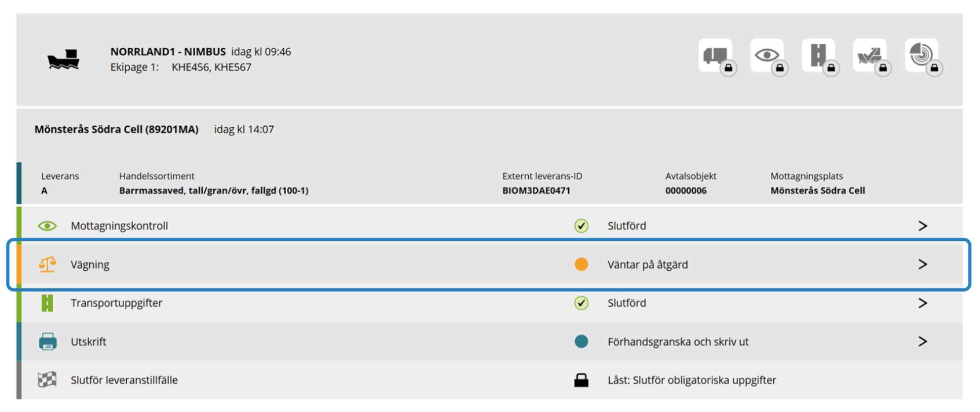Open Utskrift details with chevron arrow
Image resolution: width=980 pixels, height=412 pixels.
click(x=923, y=341)
